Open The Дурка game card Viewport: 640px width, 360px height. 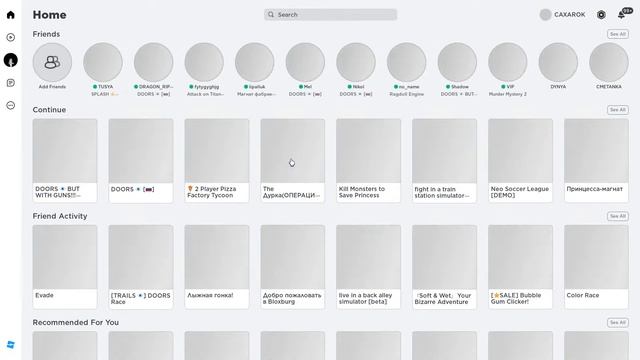pos(293,160)
